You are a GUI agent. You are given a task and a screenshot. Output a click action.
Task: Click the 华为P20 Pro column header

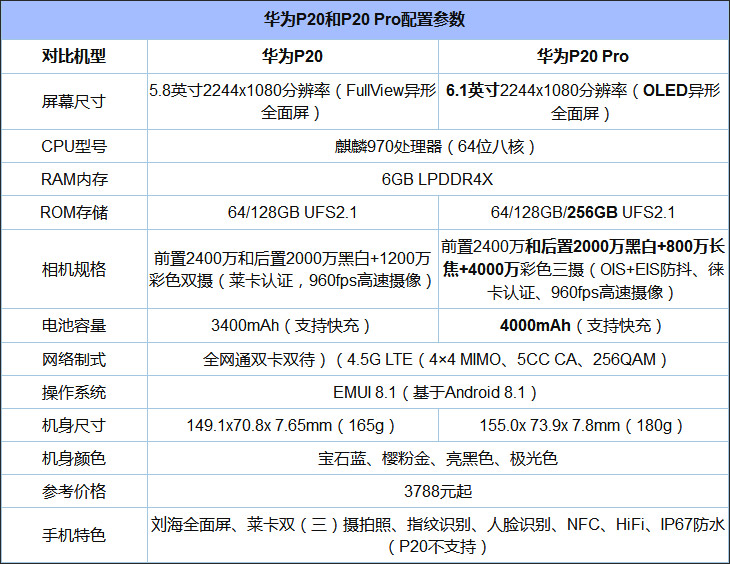click(583, 57)
